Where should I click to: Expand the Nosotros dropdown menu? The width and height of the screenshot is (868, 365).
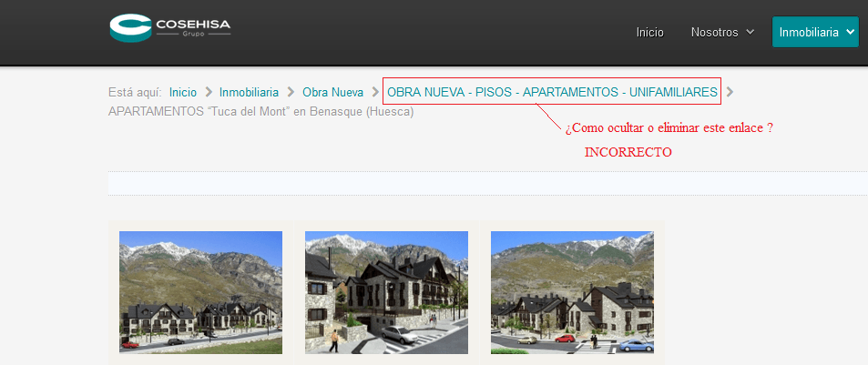coord(722,32)
